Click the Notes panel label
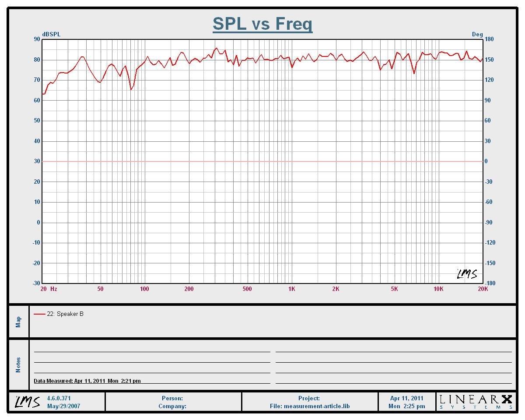This screenshot has height=420, width=525. [18, 365]
